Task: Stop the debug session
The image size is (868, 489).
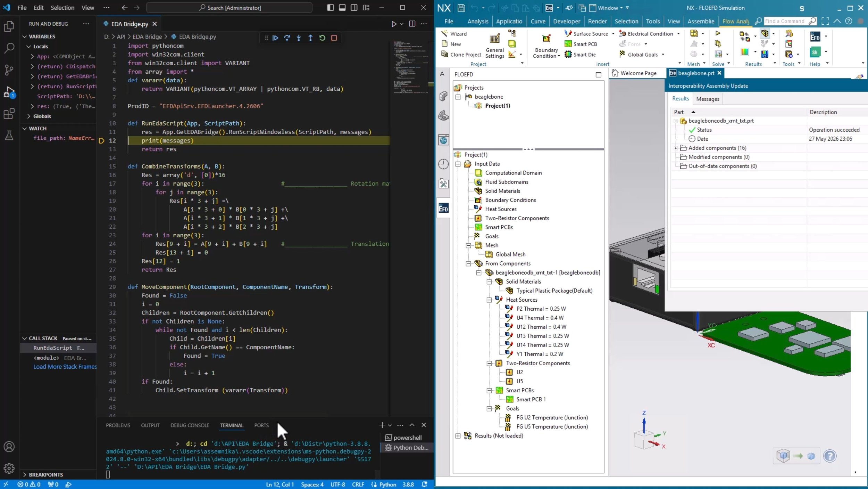Action: [x=334, y=38]
